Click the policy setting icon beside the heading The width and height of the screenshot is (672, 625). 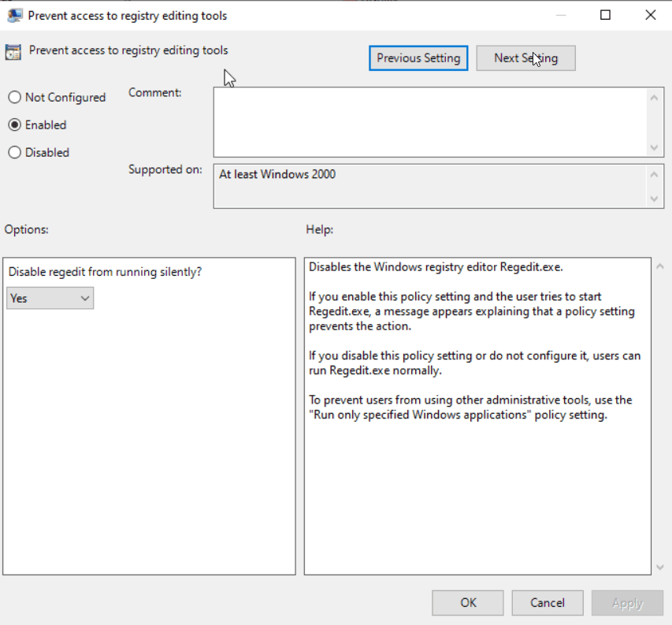[13, 52]
